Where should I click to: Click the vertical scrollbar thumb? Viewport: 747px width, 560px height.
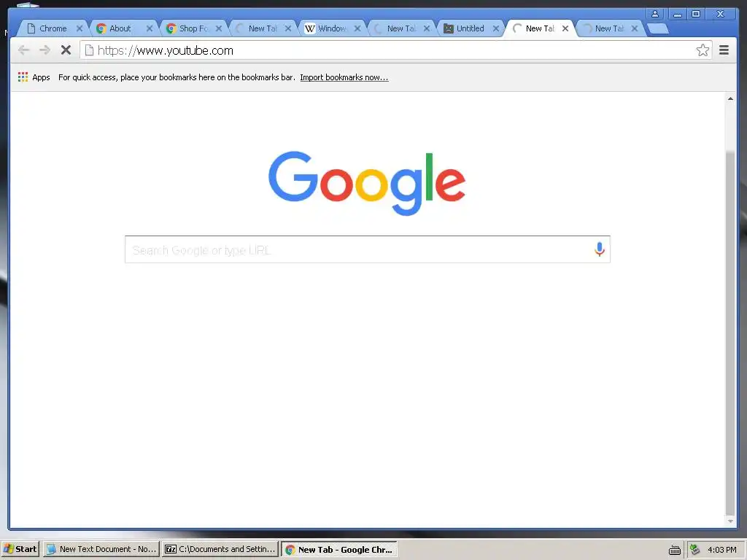pos(729,332)
